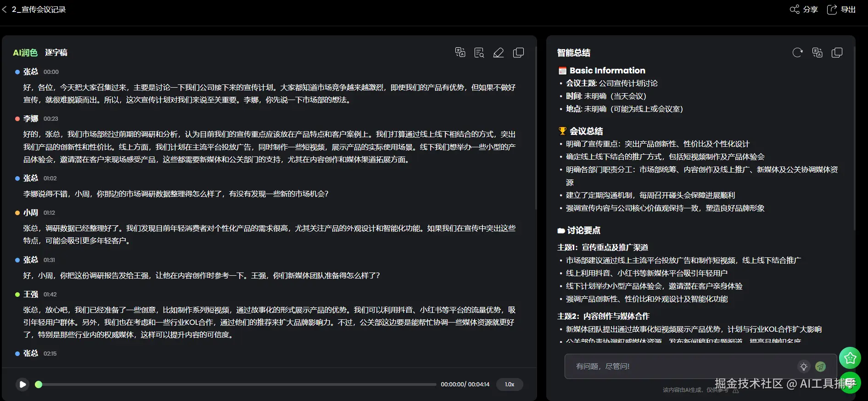The image size is (868, 401).
Task: Click the green star floating button
Action: (850, 358)
